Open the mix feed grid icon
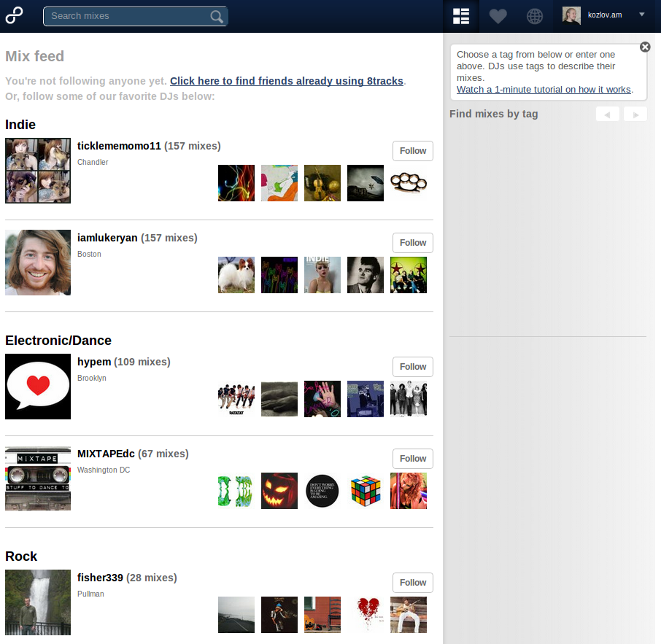This screenshot has height=644, width=661. [x=461, y=16]
